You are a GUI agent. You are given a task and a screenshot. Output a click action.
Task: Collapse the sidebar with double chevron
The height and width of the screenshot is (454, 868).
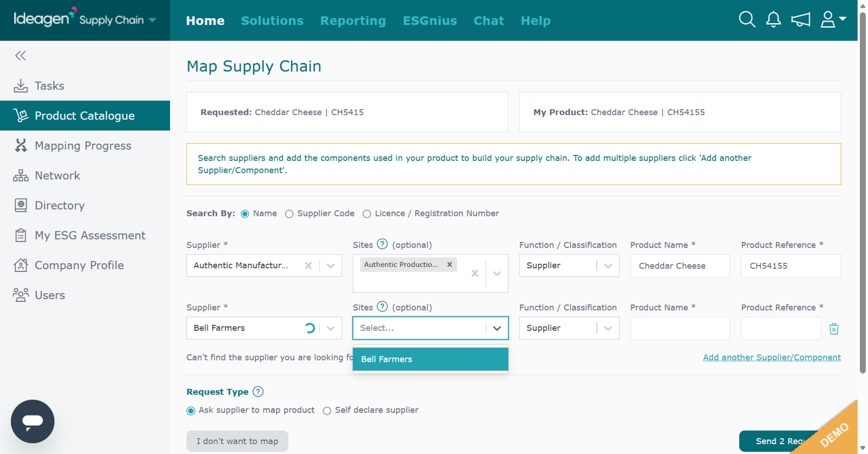point(20,56)
